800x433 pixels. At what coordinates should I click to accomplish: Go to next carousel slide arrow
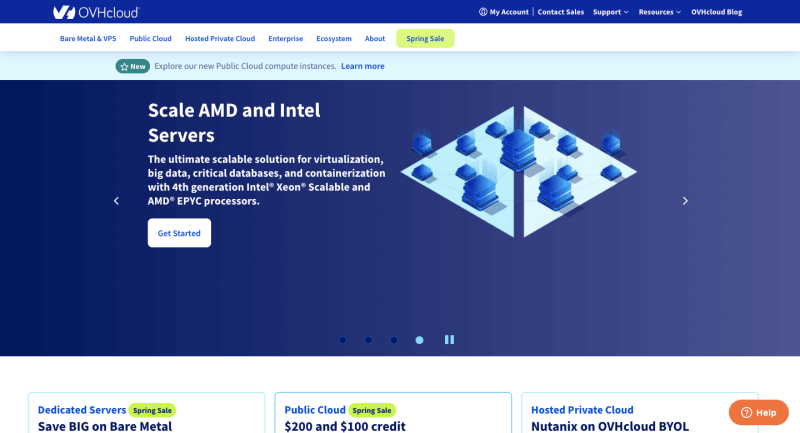685,201
